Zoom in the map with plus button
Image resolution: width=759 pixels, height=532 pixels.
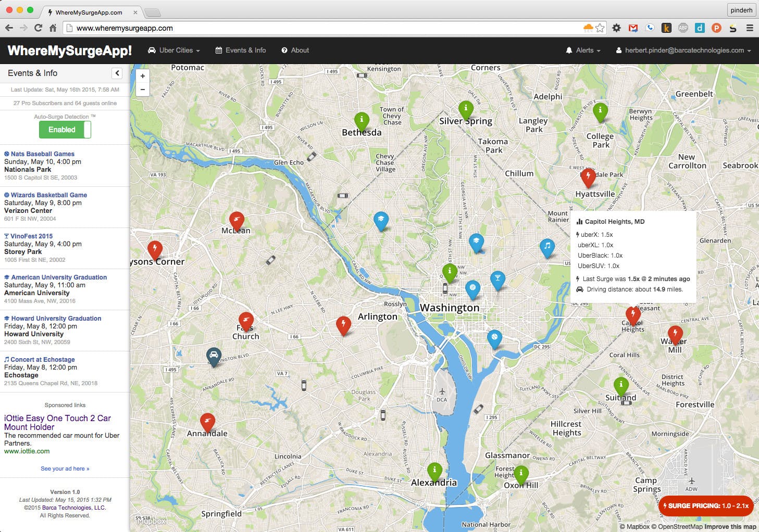pos(143,76)
